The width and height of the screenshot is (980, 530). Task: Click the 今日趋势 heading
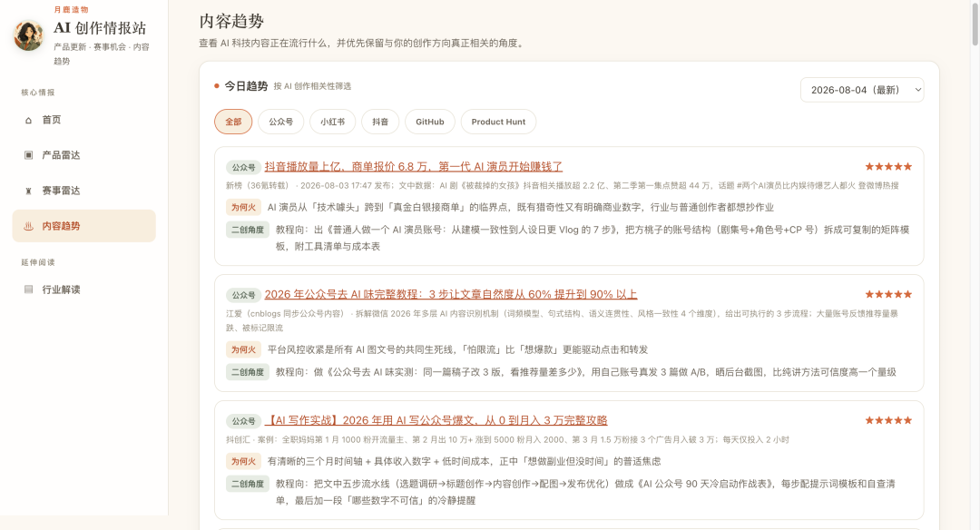click(x=246, y=86)
